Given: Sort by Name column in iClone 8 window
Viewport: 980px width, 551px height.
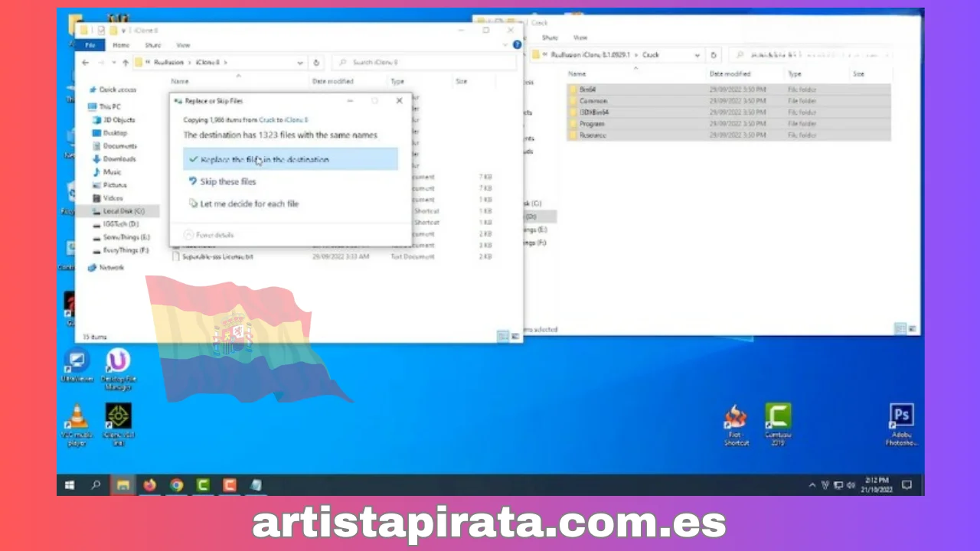Looking at the screenshot, I should (x=180, y=81).
